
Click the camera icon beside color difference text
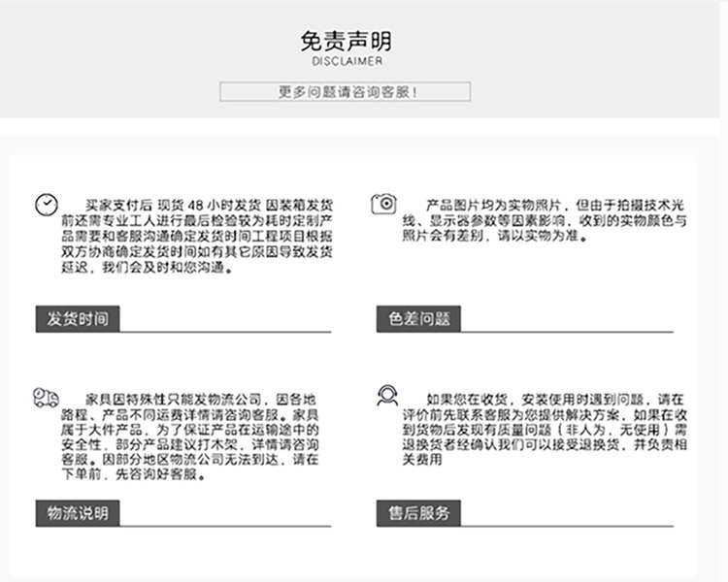(383, 204)
